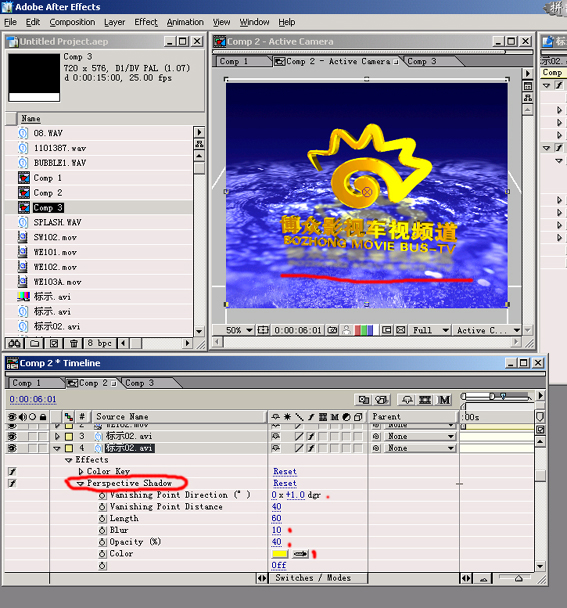
Task: Pick shadow color with the eyedropper
Action: click(300, 554)
